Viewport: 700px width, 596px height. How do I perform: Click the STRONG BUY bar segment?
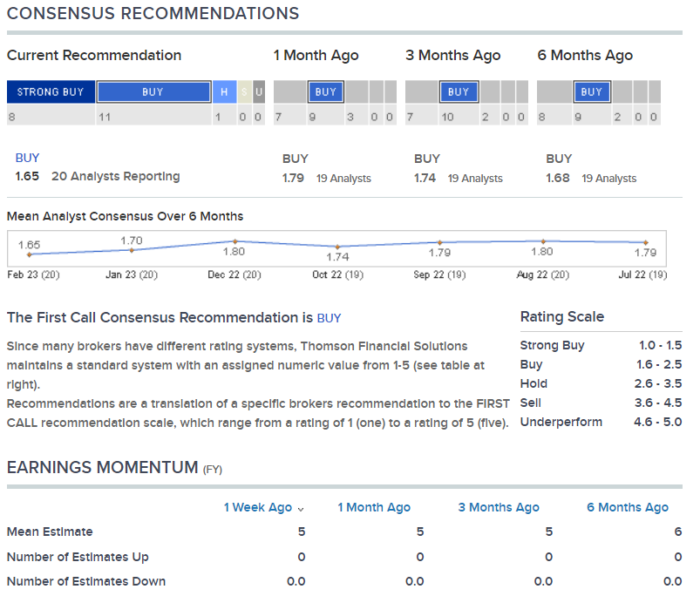pyautogui.click(x=50, y=92)
